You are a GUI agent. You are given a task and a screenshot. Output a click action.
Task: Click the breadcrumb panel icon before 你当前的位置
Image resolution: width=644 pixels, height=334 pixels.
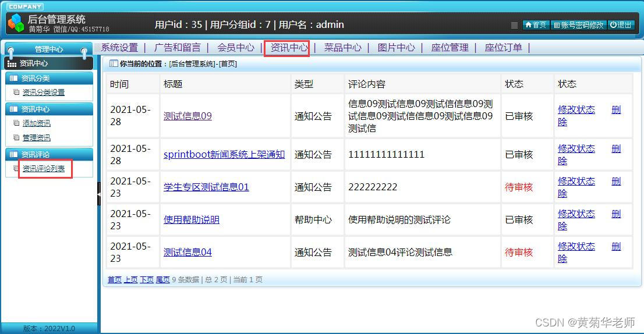(x=114, y=63)
